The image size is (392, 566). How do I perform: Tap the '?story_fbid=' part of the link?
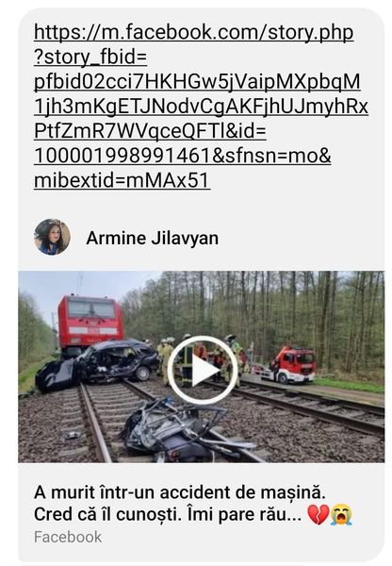click(x=90, y=57)
